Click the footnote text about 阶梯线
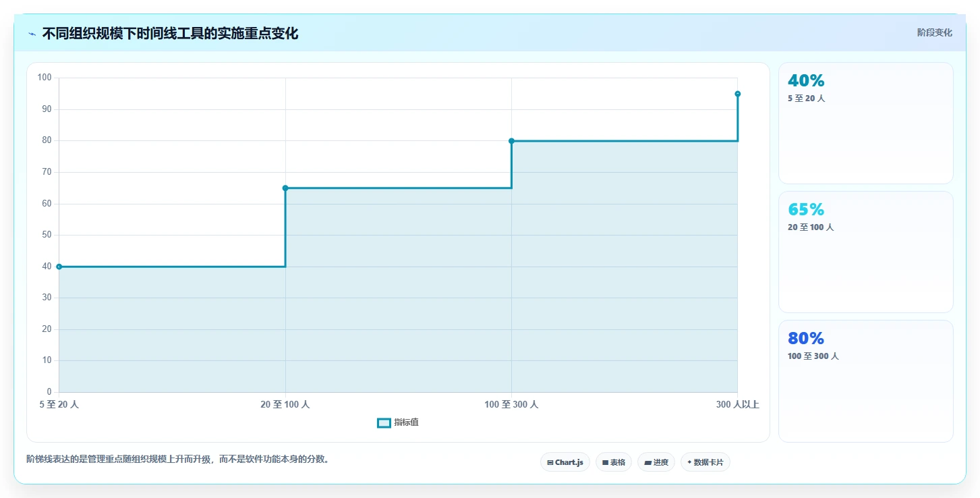Viewport: 980px width, 498px height. 177,460
